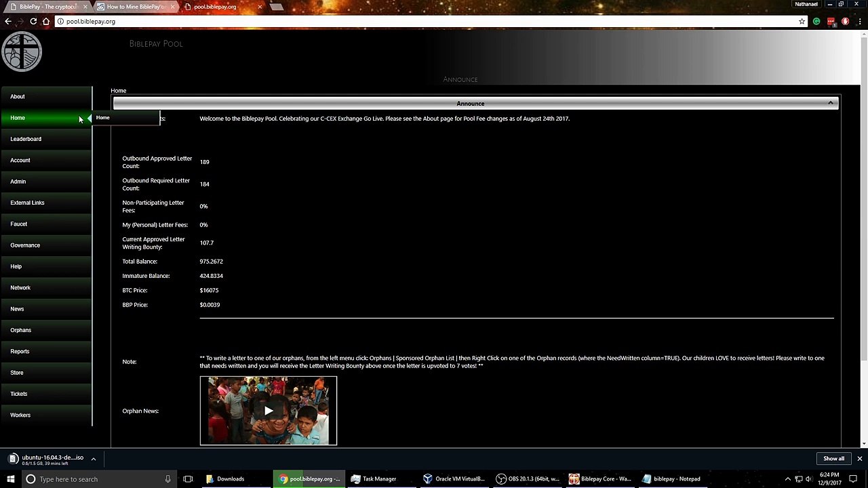Viewport: 868px width, 488px height.
Task: Open the Help menu item
Action: pyautogui.click(x=46, y=266)
